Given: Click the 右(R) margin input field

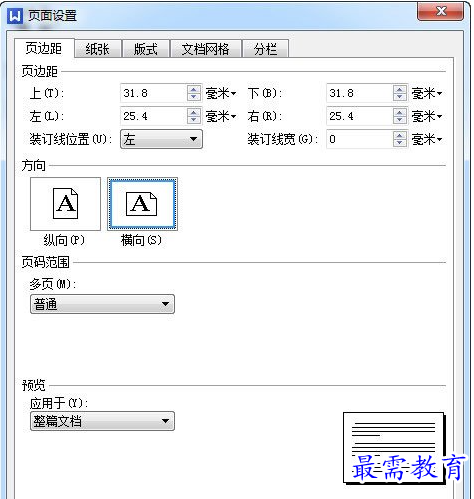Looking at the screenshot, I should (360, 116).
